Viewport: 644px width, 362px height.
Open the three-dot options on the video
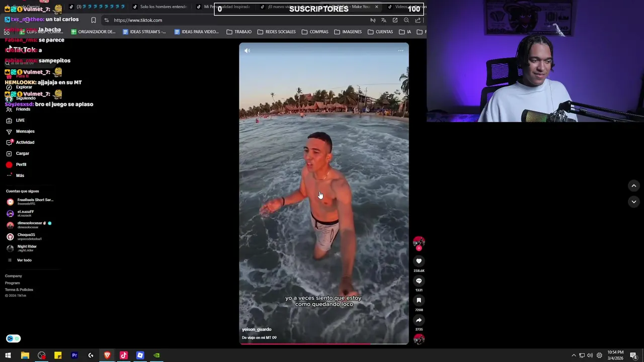pyautogui.click(x=400, y=50)
